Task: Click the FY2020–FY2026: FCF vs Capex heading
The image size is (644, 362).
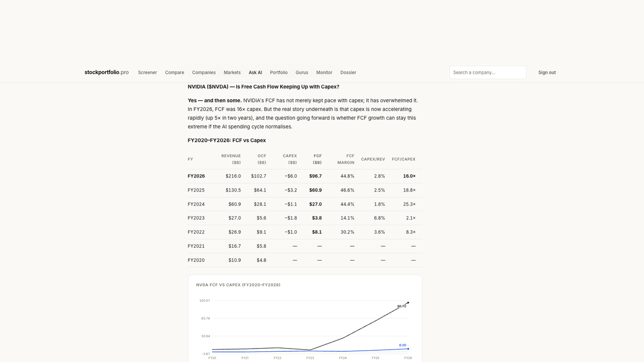Action: click(226, 141)
